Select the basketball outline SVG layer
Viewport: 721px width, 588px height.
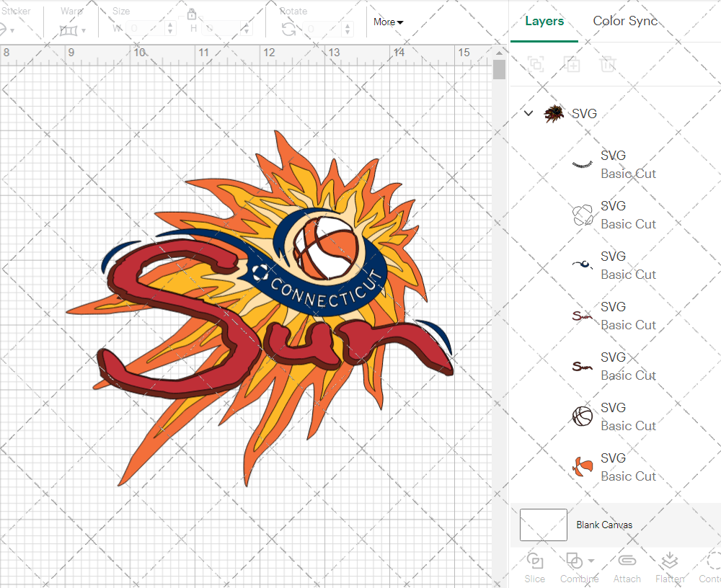pos(583,416)
